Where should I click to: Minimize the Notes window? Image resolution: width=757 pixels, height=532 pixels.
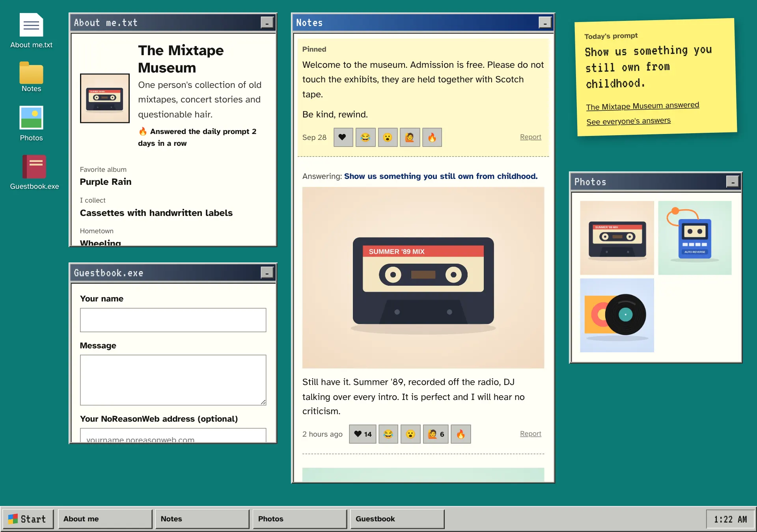(545, 23)
